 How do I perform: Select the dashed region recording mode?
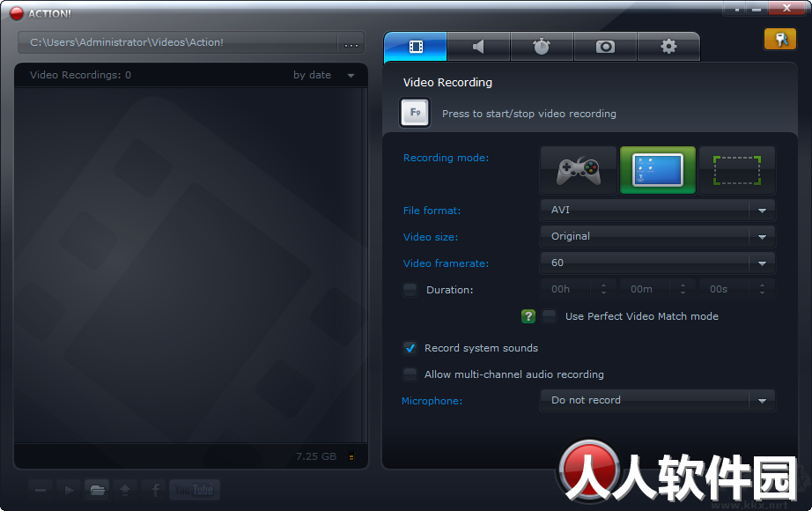point(737,170)
